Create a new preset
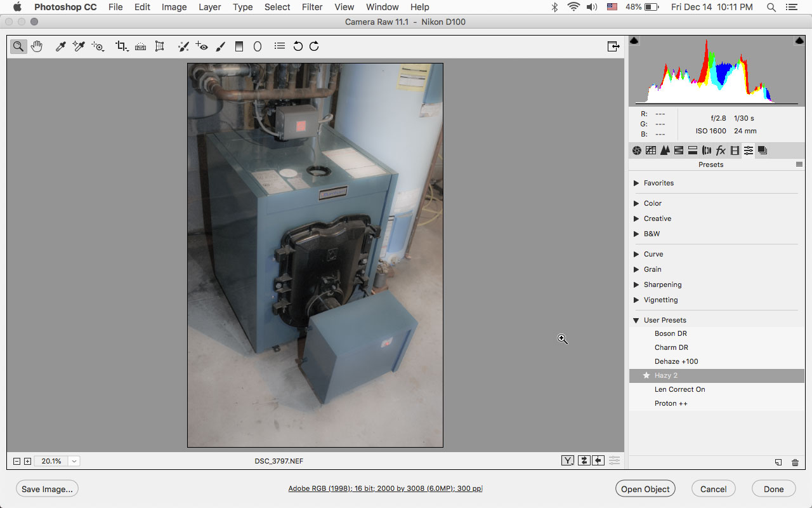Screen dimensions: 812x508 pyautogui.click(x=778, y=463)
